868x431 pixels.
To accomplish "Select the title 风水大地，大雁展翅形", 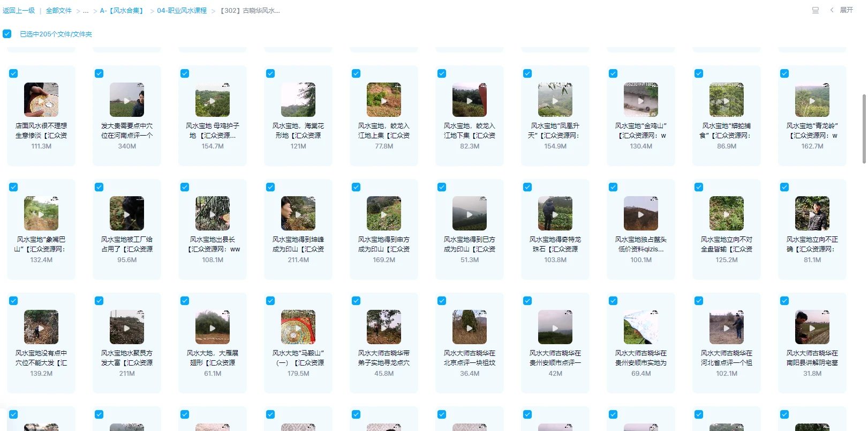I will click(213, 358).
